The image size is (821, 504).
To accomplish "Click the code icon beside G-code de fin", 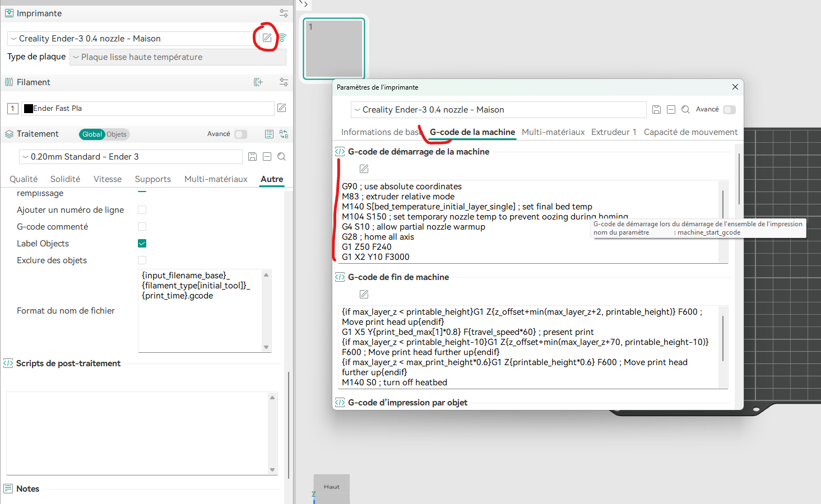I will (340, 277).
